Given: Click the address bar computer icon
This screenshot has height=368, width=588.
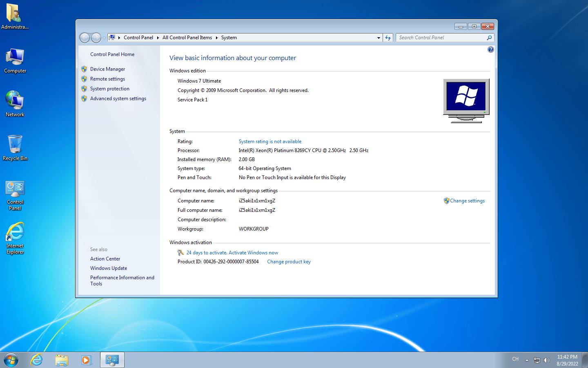Looking at the screenshot, I should click(x=112, y=38).
